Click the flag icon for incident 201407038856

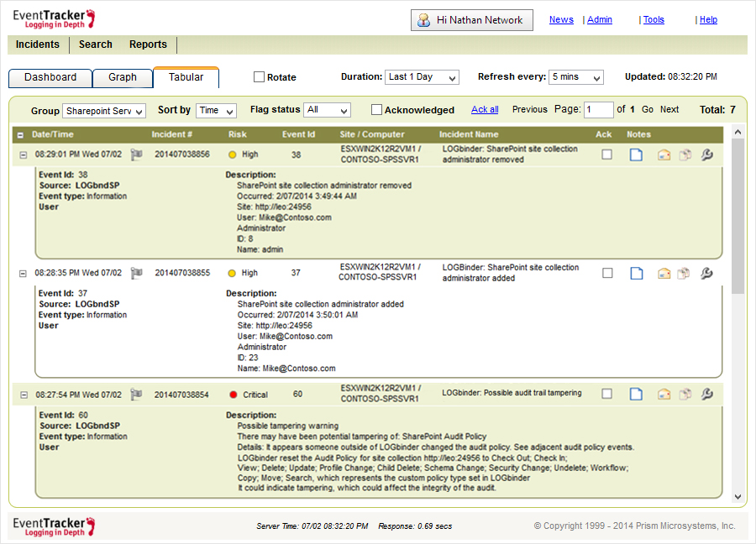pyautogui.click(x=137, y=154)
